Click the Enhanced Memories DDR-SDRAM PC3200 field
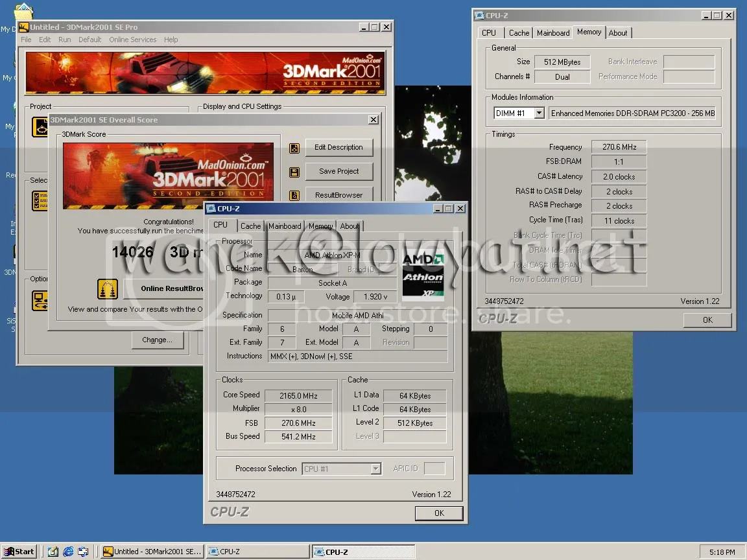Image resolution: width=747 pixels, height=560 pixels. click(632, 113)
